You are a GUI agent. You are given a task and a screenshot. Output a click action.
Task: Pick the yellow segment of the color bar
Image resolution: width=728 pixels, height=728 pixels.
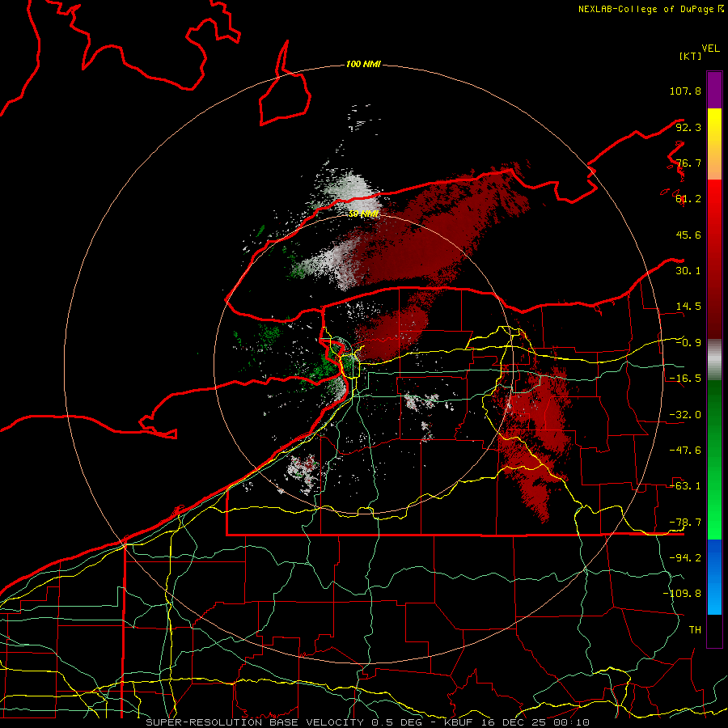[714, 130]
